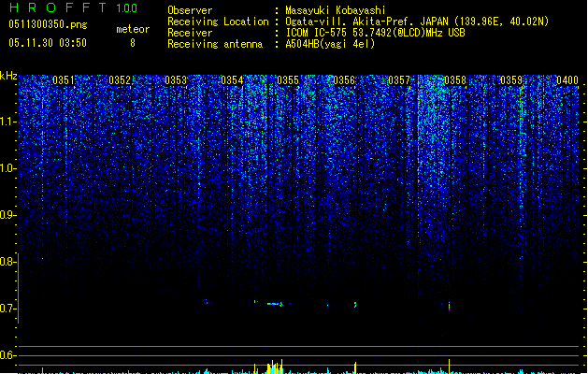Click the 1.1 kHz axis label
Viewport: 588px width, 374px height.
7,122
